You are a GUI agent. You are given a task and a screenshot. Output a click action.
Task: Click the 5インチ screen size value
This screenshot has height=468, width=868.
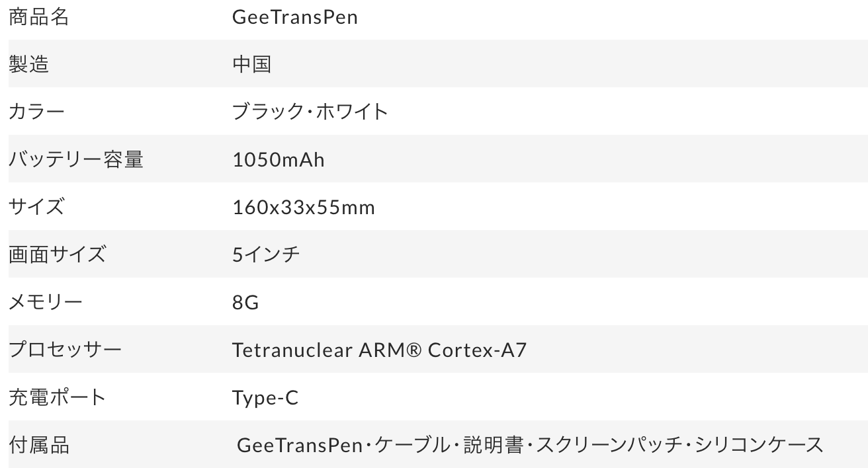[x=266, y=254]
